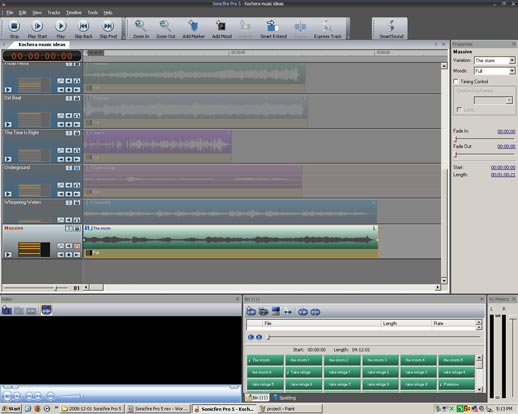Click the blue monitor icon in the Bin toolbar
Image resolution: width=518 pixels, height=414 pixels.
tap(276, 312)
